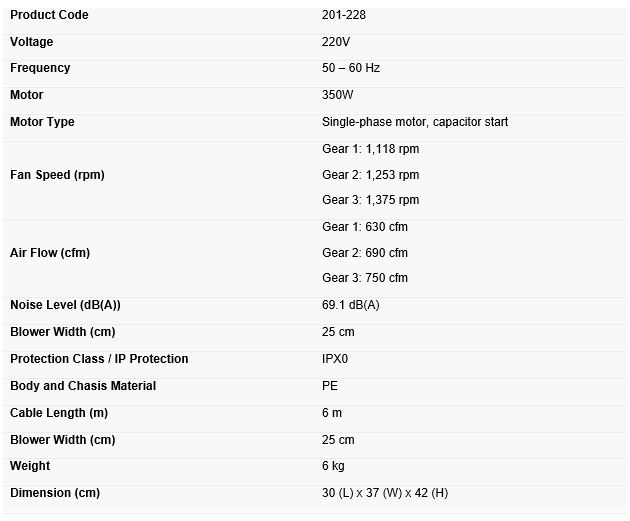Click the Product Code label

coord(49,15)
